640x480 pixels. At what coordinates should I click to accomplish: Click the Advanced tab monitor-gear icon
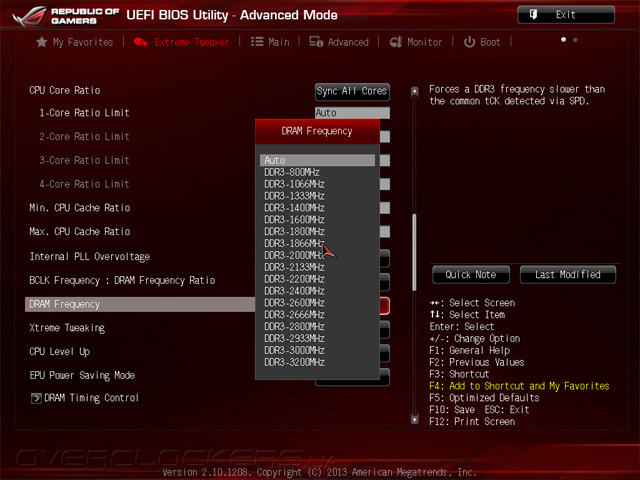tap(316, 42)
